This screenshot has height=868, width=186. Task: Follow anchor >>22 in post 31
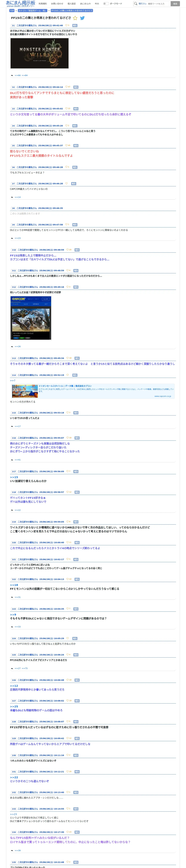[x=14, y=777]
